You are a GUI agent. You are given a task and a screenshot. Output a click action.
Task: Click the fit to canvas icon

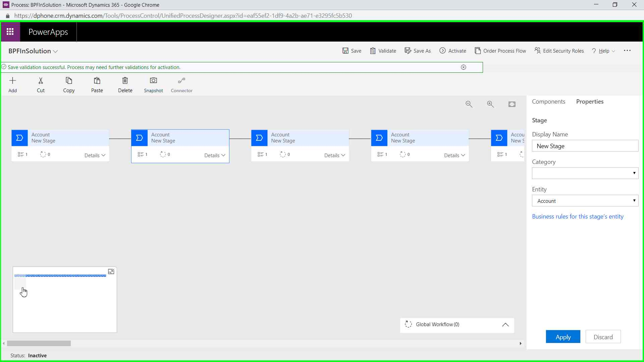[x=512, y=104]
